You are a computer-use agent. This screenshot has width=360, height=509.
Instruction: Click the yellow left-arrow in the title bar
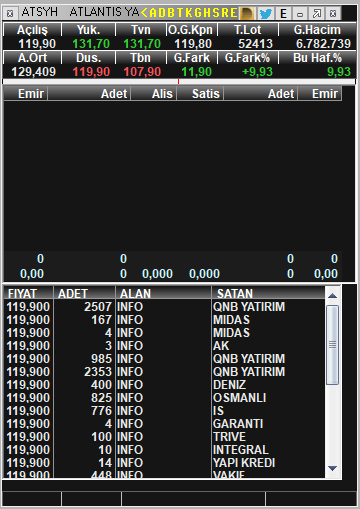144,13
